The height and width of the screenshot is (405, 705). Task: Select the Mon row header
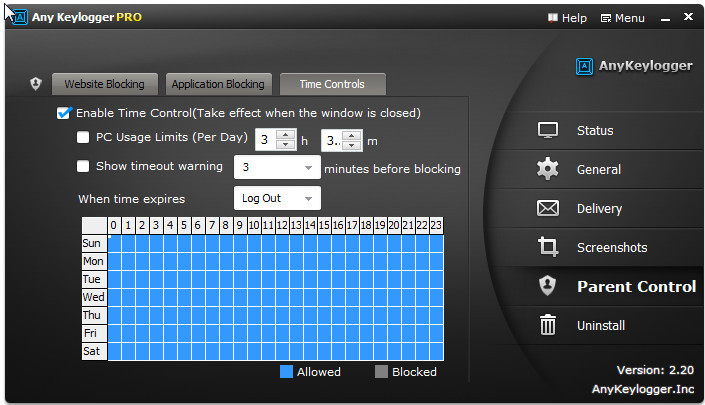tap(94, 261)
